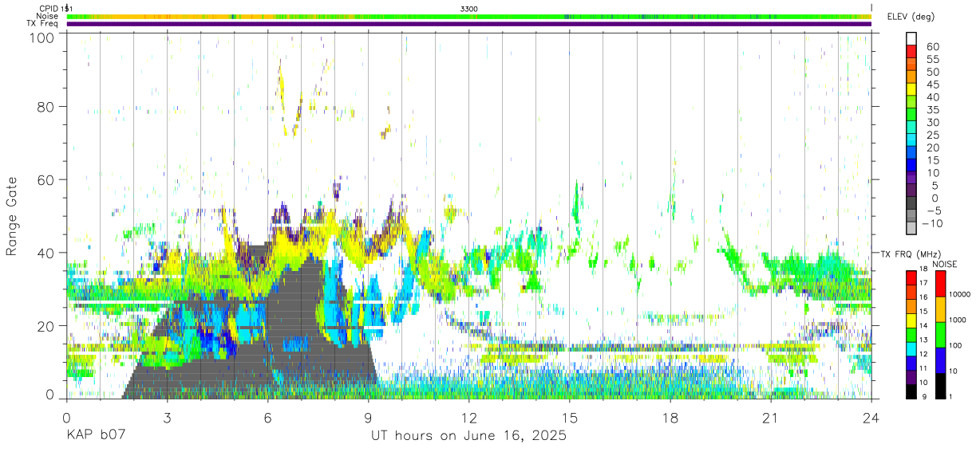Click the "80" range gate tick label
Screen dimensions: 980x452
point(45,107)
